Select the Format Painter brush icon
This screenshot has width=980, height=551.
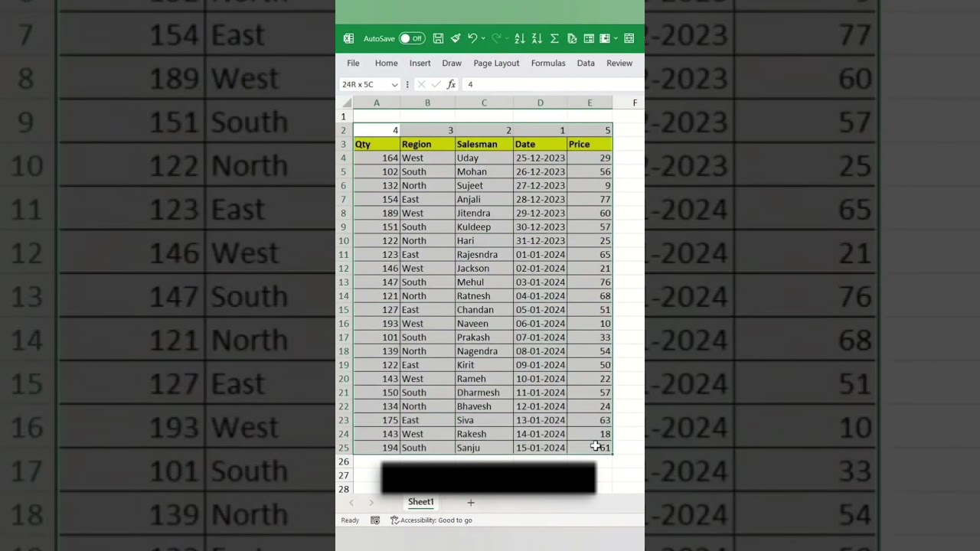point(456,38)
